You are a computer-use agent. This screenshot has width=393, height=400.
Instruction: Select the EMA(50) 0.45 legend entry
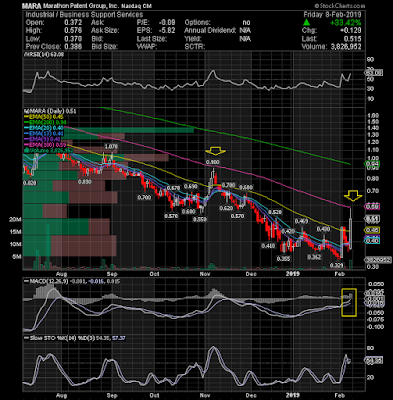tap(43, 117)
